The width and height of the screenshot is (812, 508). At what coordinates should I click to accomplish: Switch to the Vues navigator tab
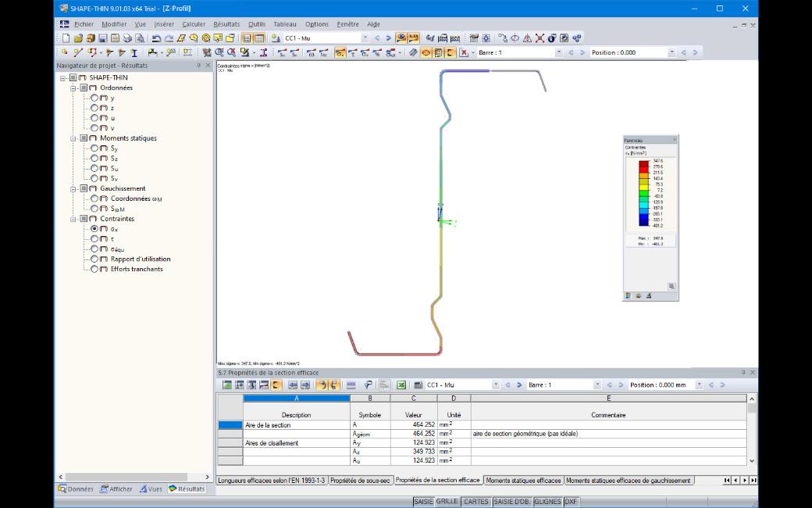pyautogui.click(x=151, y=488)
